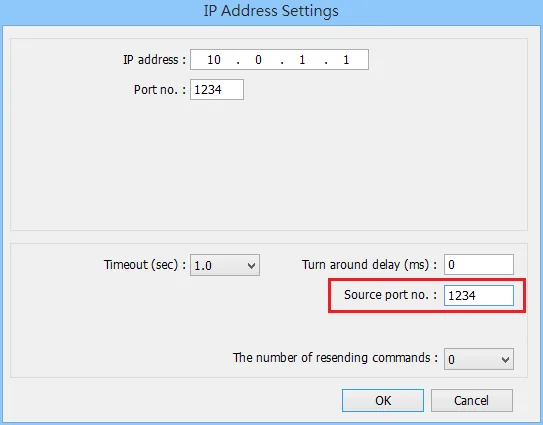Click the Turn around delay (ms) label
The width and height of the screenshot is (543, 425).
coord(369,265)
